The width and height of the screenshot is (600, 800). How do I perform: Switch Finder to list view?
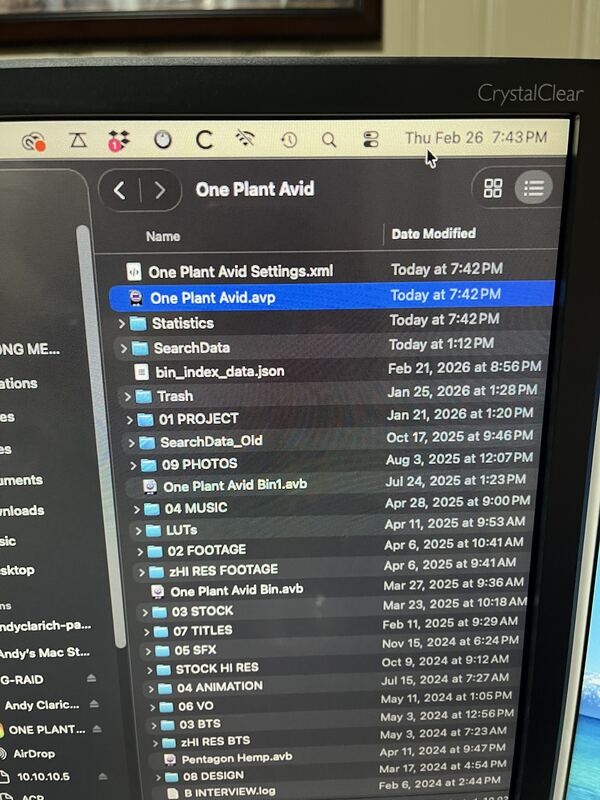point(533,188)
